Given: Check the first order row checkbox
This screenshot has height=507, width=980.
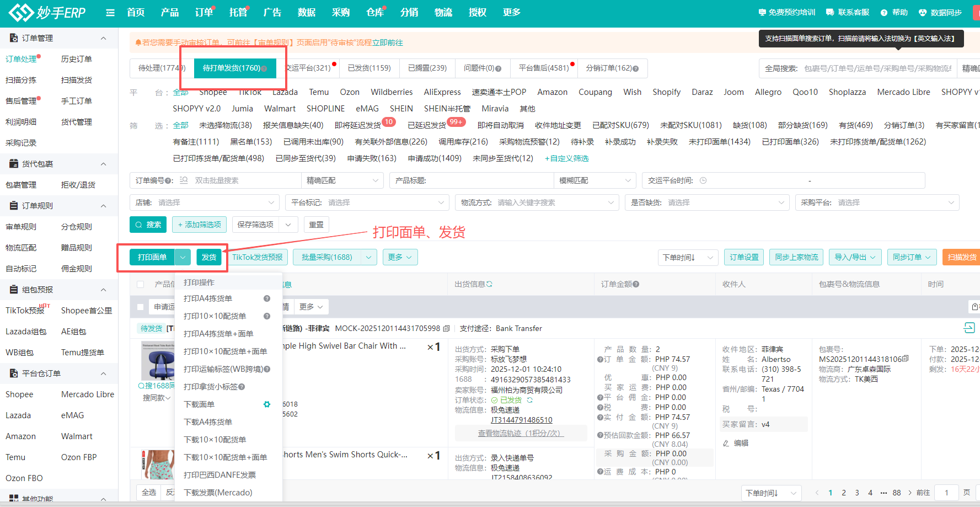Looking at the screenshot, I should point(140,307).
